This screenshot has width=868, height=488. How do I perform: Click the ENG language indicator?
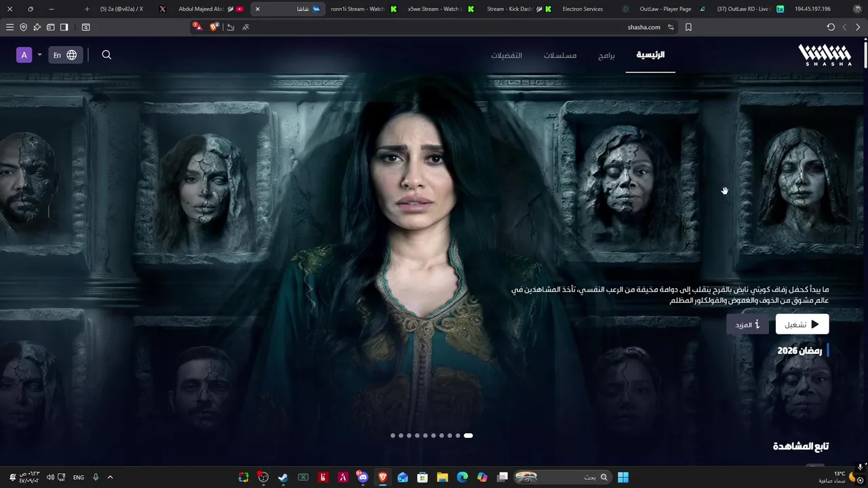(x=79, y=477)
